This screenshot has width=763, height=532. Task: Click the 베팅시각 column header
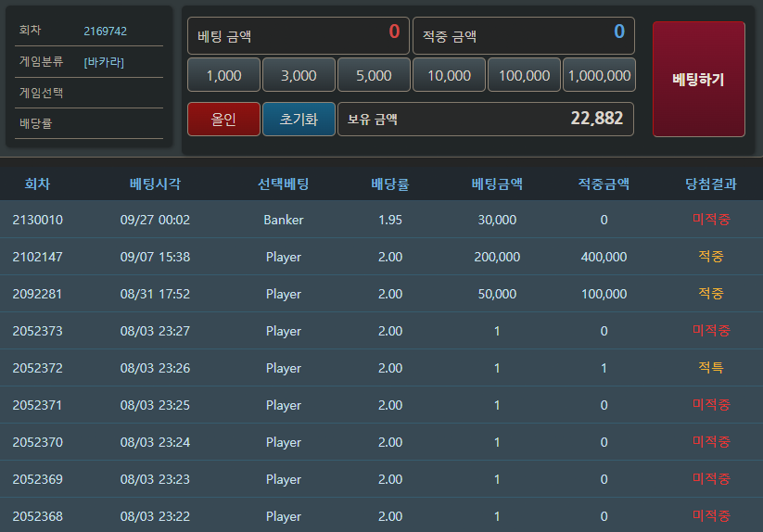pyautogui.click(x=155, y=184)
